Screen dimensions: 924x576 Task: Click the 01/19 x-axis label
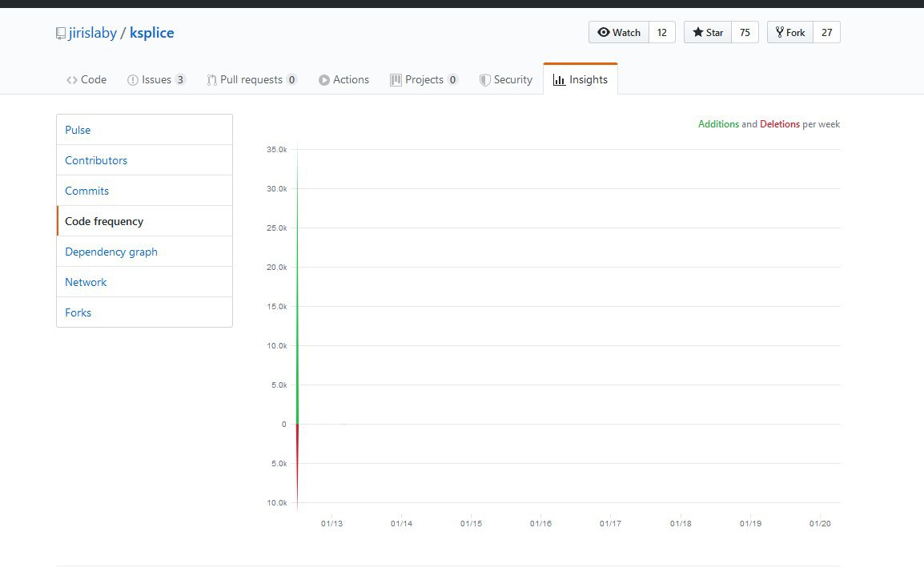pyautogui.click(x=750, y=524)
